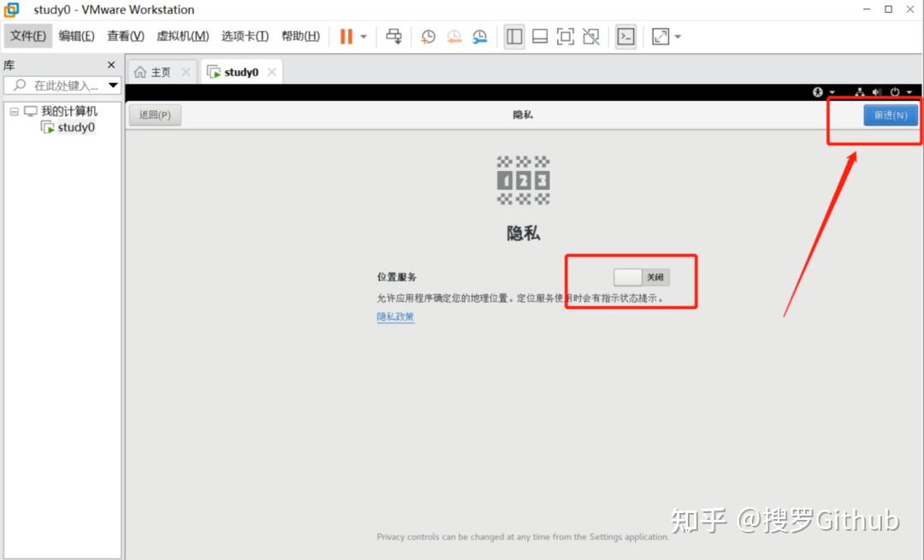
Task: Open the guest power menu icon
Action: coord(895,91)
